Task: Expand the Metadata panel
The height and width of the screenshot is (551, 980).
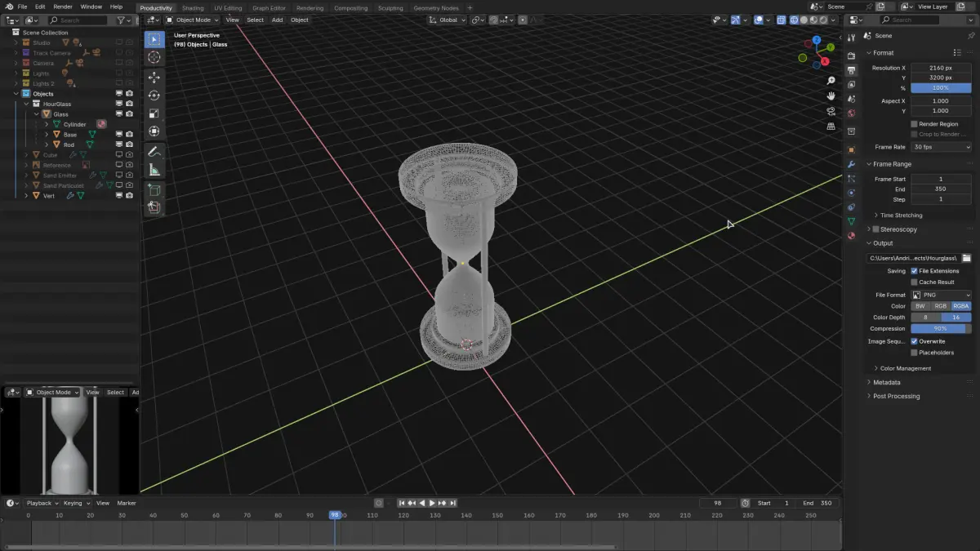Action: [886, 382]
